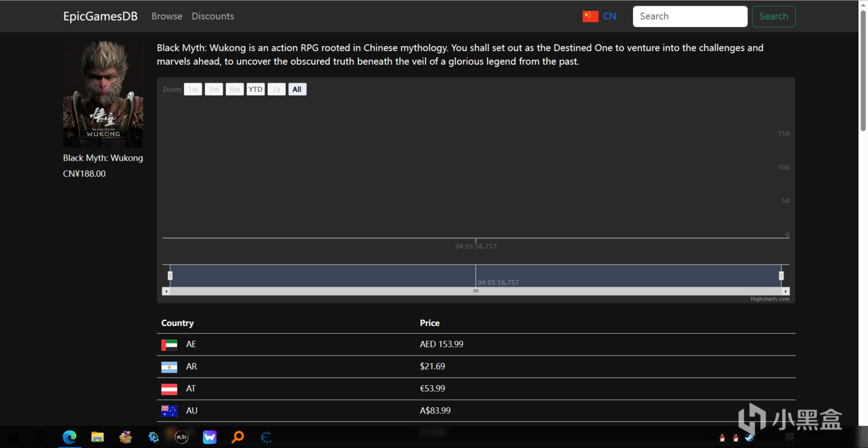The height and width of the screenshot is (448, 868).
Task: Click the CN¥188.00 price text
Action: [84, 174]
